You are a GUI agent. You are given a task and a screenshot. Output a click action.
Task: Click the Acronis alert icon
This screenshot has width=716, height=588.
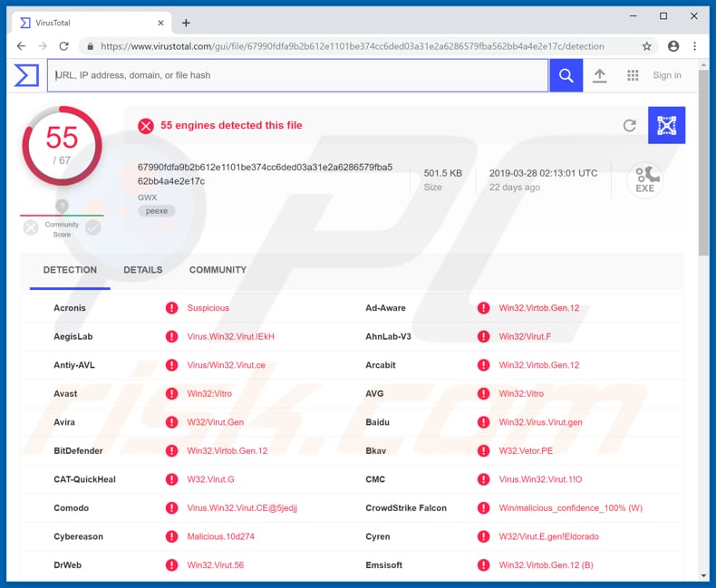click(171, 308)
